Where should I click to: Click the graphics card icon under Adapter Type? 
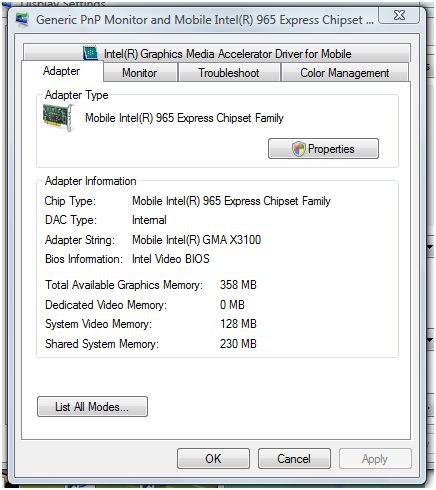click(x=58, y=117)
